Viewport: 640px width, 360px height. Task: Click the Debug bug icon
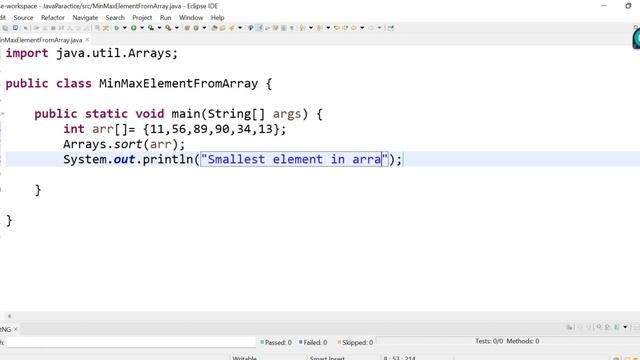[x=117, y=28]
